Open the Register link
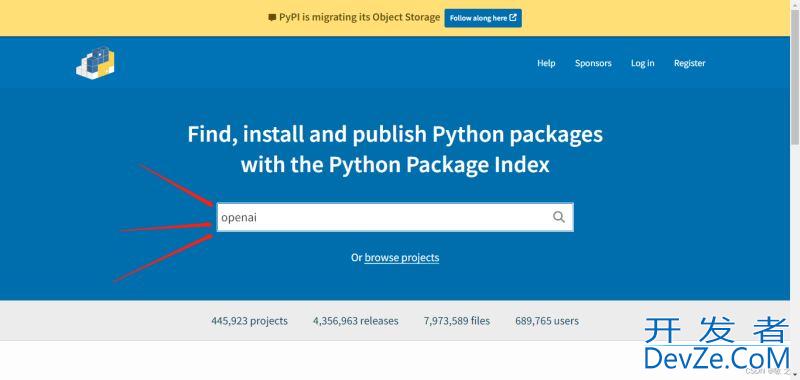The width and height of the screenshot is (800, 380). [x=689, y=63]
